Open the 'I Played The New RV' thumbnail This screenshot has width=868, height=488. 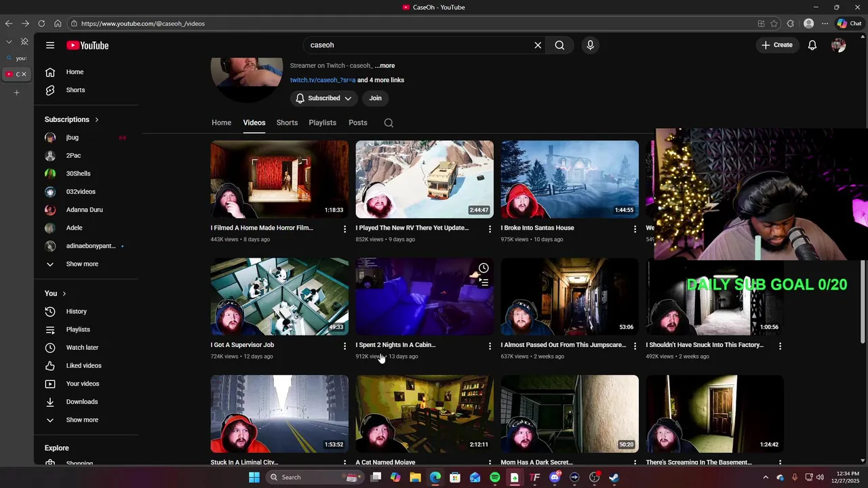tap(425, 180)
